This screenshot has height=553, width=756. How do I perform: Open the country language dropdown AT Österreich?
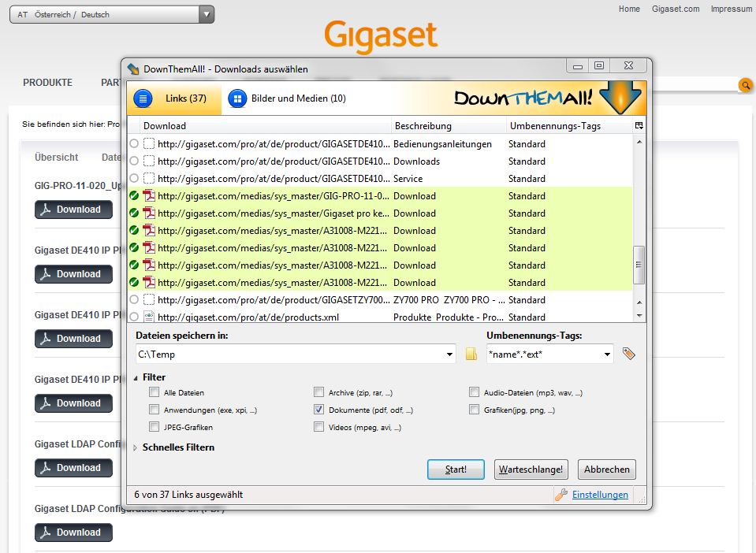[112, 14]
